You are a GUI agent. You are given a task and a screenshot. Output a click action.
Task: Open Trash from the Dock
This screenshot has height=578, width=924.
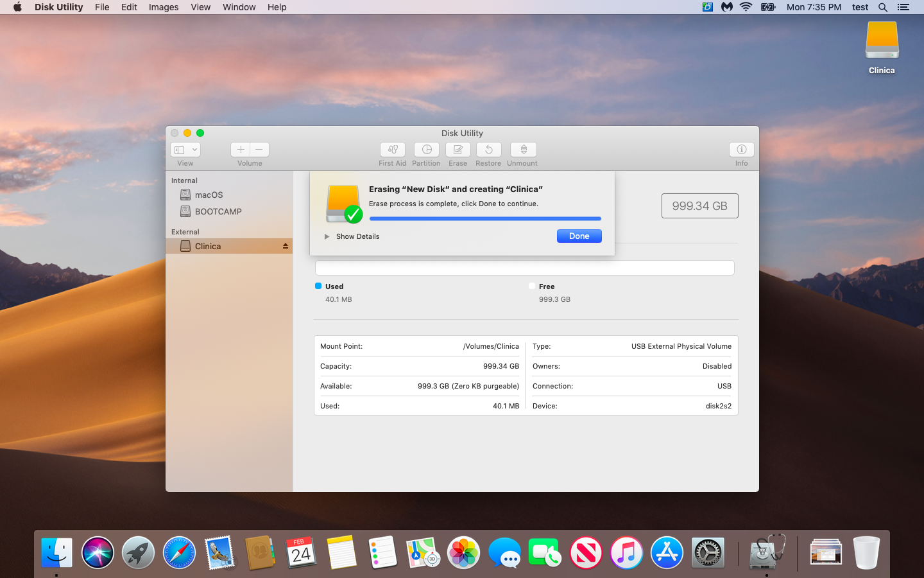(866, 553)
